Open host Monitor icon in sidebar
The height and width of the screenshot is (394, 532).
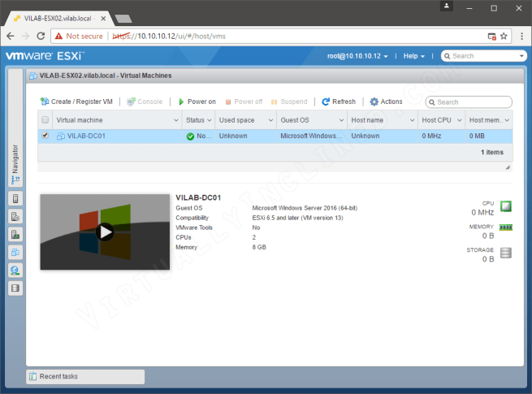15,235
